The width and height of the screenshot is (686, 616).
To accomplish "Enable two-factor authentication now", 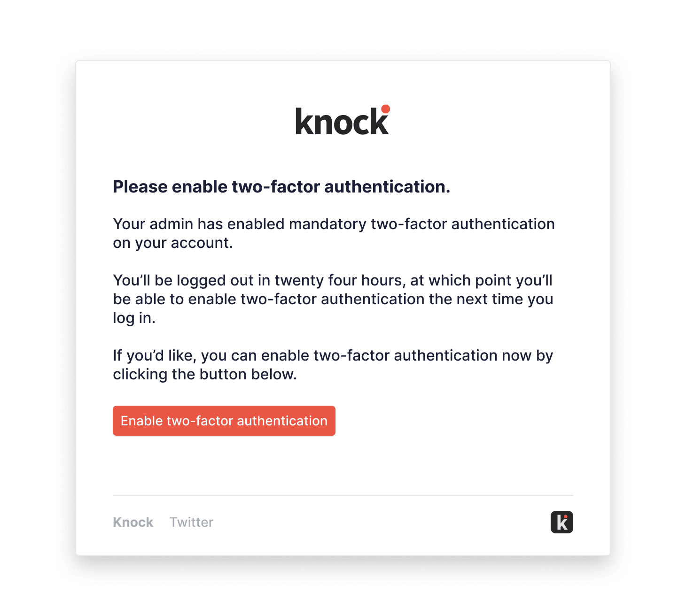I will pyautogui.click(x=224, y=421).
